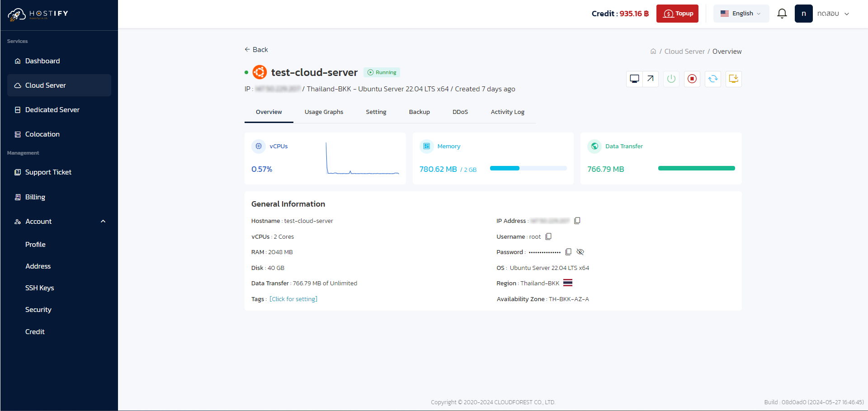Image resolution: width=868 pixels, height=411 pixels.
Task: Click the user avatar letter n
Action: (x=804, y=14)
